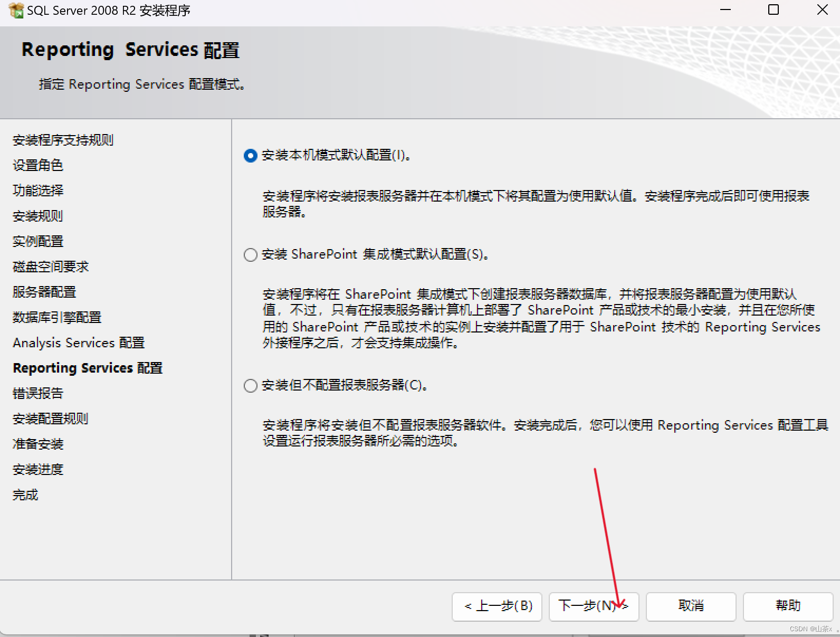Viewport: 840px width, 637px height.
Task: Click the not-configured option description paragraph
Action: [x=546, y=433]
